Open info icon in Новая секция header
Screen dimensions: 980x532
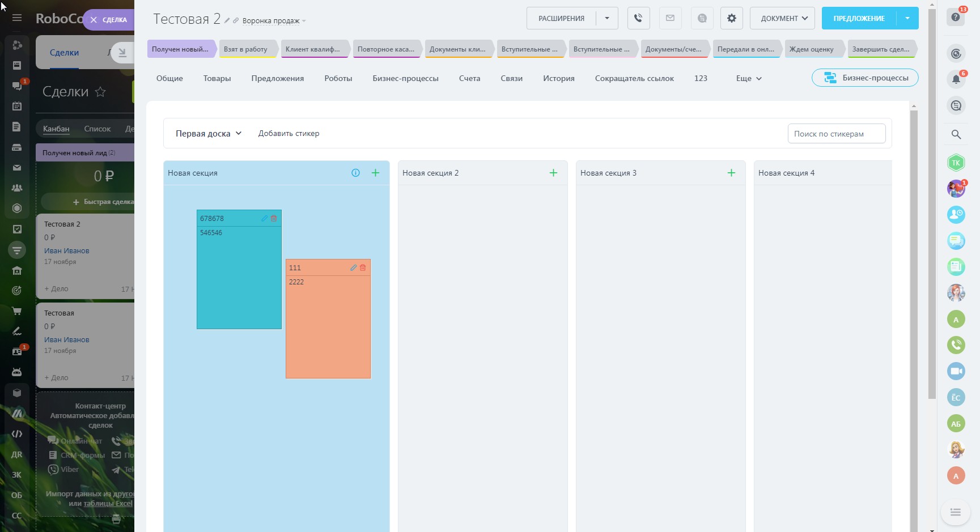pos(355,173)
